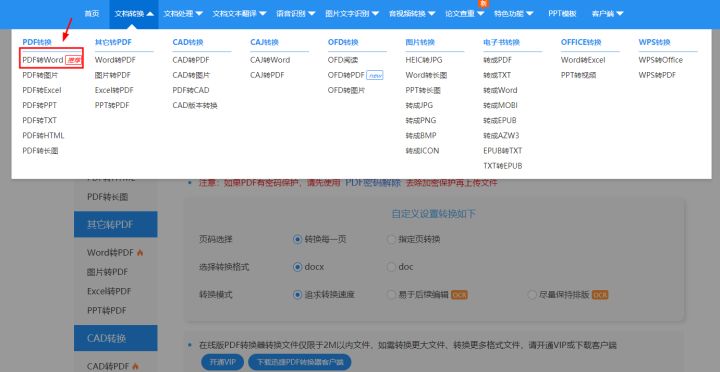Open 转成ICON under 图片转换
720x372 pixels.
[422, 151]
